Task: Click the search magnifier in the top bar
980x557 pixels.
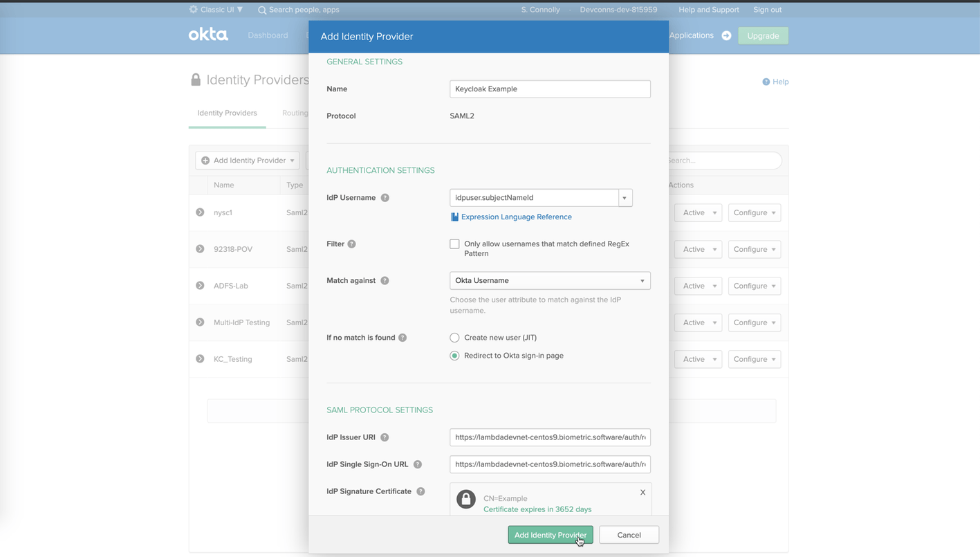Action: [x=261, y=10]
